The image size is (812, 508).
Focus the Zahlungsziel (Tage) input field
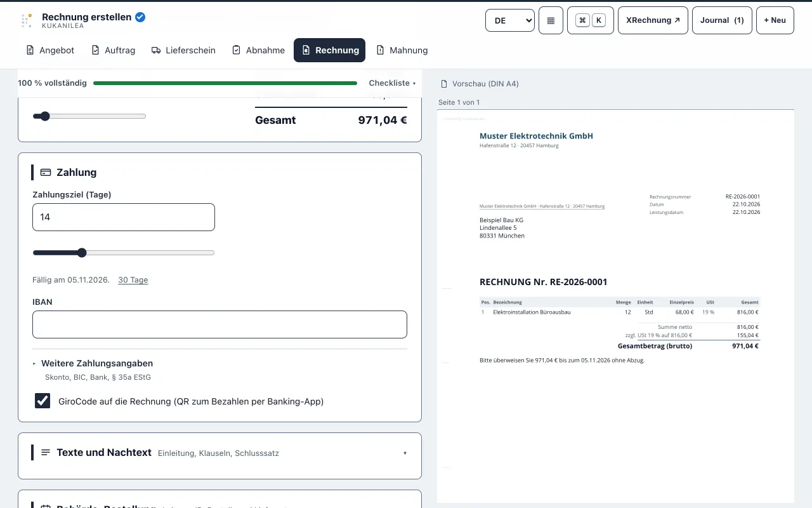point(124,217)
